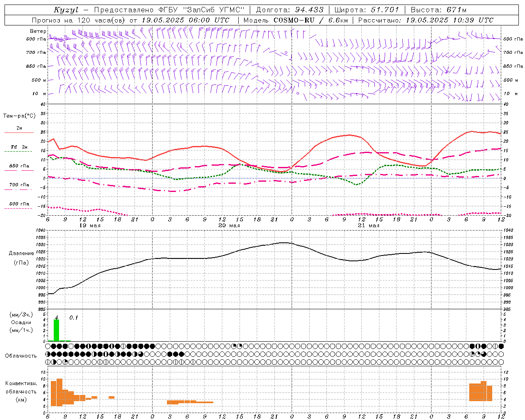525x420 pixels.
Task: Click the 'Давление' pressure section label
Action: [x=21, y=253]
